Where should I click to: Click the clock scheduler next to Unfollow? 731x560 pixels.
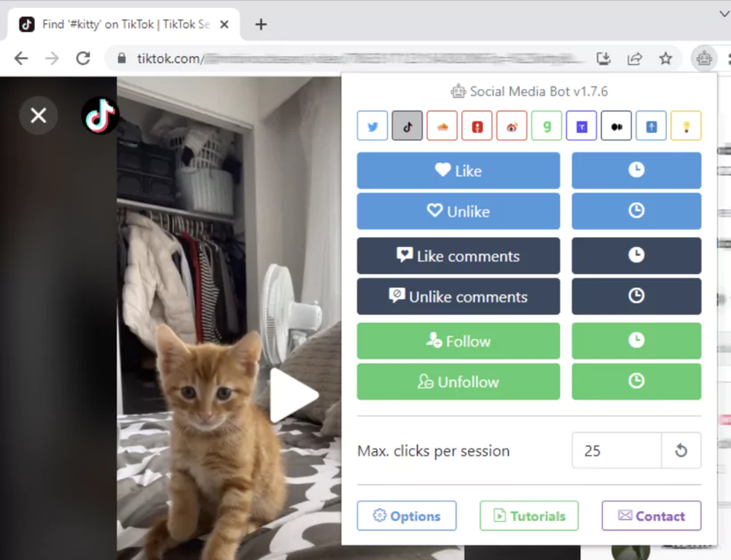(x=636, y=381)
